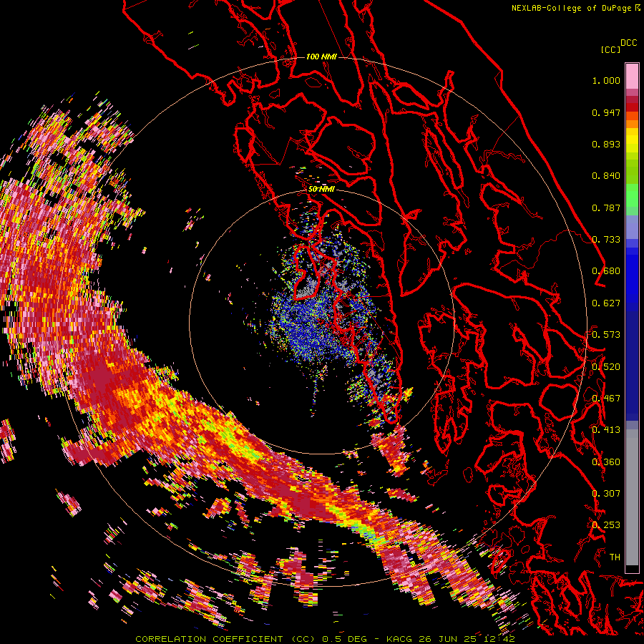The height and width of the screenshot is (644, 644).
Task: Click the pink segment of the color bar
Action: [632, 76]
